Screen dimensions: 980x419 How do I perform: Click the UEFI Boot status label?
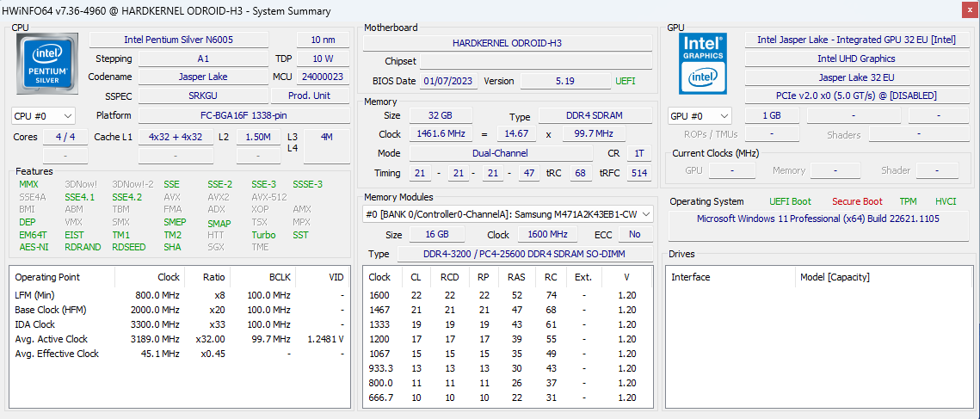[x=791, y=201]
